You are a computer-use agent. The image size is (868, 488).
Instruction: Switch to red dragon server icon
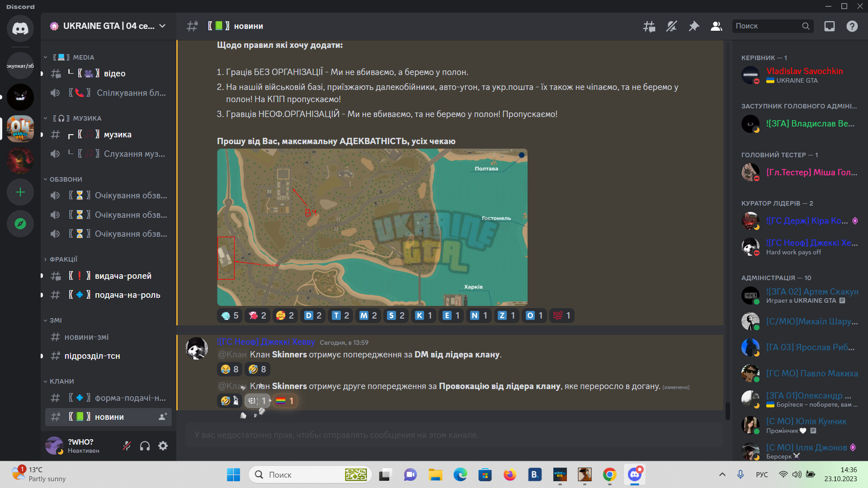pyautogui.click(x=20, y=160)
